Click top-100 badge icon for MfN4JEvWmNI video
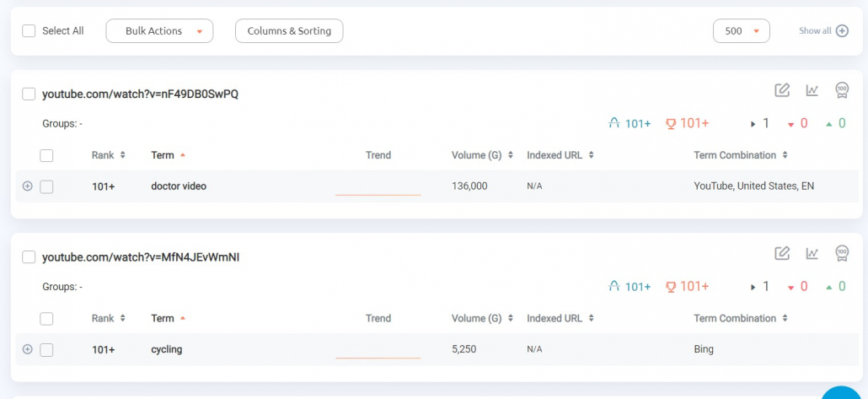 tap(842, 253)
